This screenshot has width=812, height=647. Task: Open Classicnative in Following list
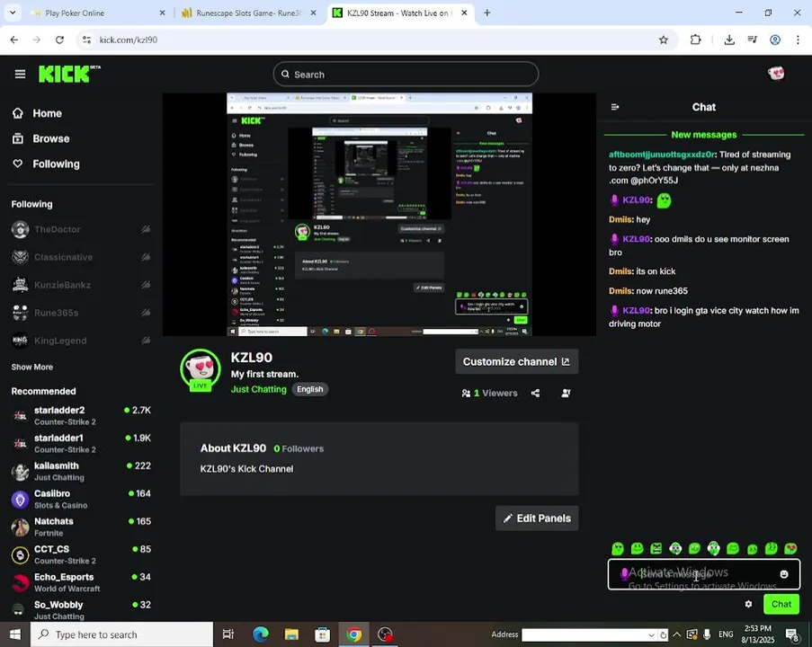coord(81,257)
